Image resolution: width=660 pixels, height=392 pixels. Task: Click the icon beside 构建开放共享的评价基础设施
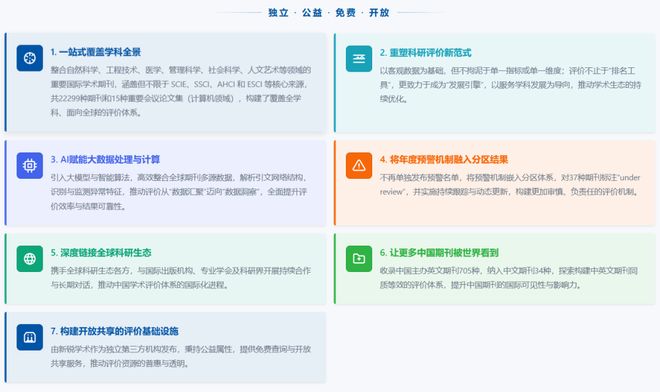[x=30, y=337]
